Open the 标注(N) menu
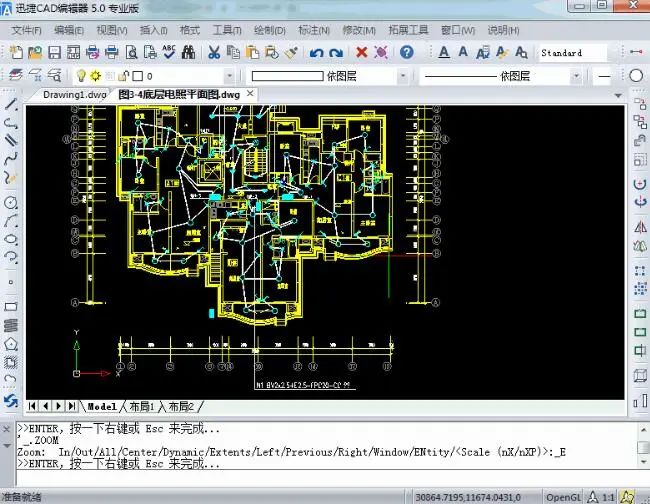This screenshot has width=650, height=504. pyautogui.click(x=314, y=30)
